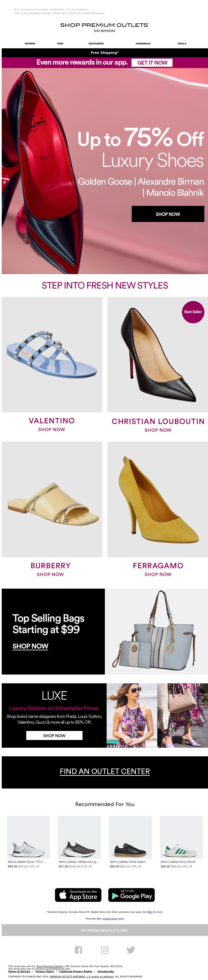The image size is (208, 980).
Task: Click SHOP NOW under Valentino
Action: point(51,430)
